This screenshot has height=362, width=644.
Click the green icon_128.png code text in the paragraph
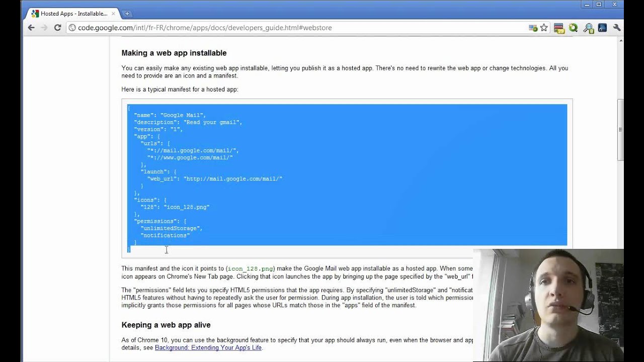tap(251, 269)
